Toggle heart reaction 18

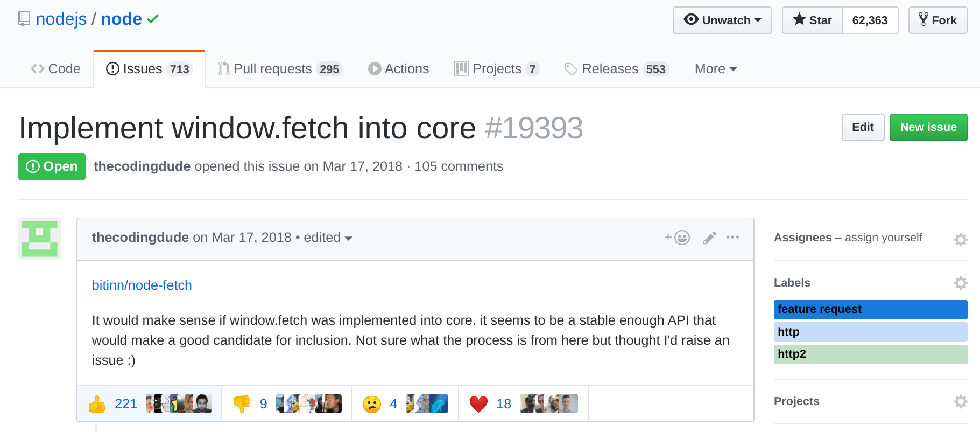pyautogui.click(x=523, y=403)
